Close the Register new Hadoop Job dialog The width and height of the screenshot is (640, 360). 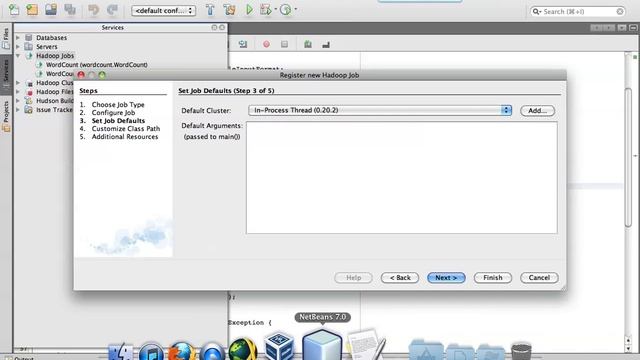pyautogui.click(x=81, y=75)
